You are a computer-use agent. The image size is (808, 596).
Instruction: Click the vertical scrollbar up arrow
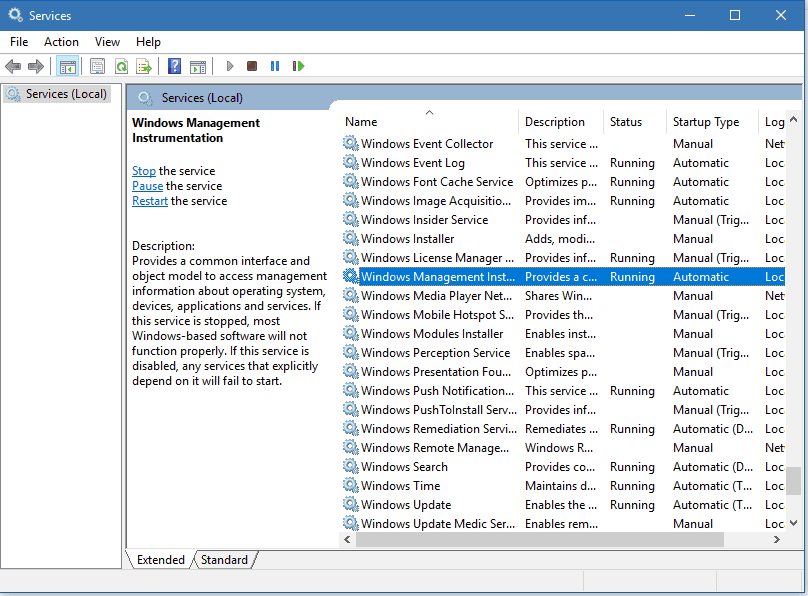(794, 120)
